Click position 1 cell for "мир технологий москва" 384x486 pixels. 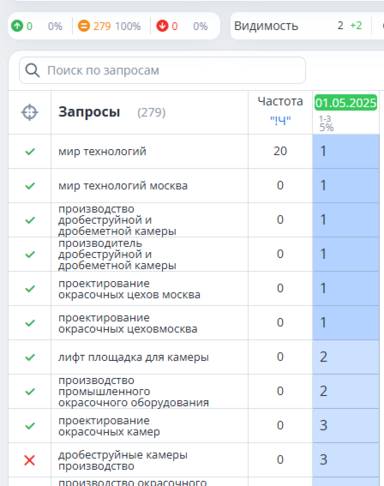346,186
